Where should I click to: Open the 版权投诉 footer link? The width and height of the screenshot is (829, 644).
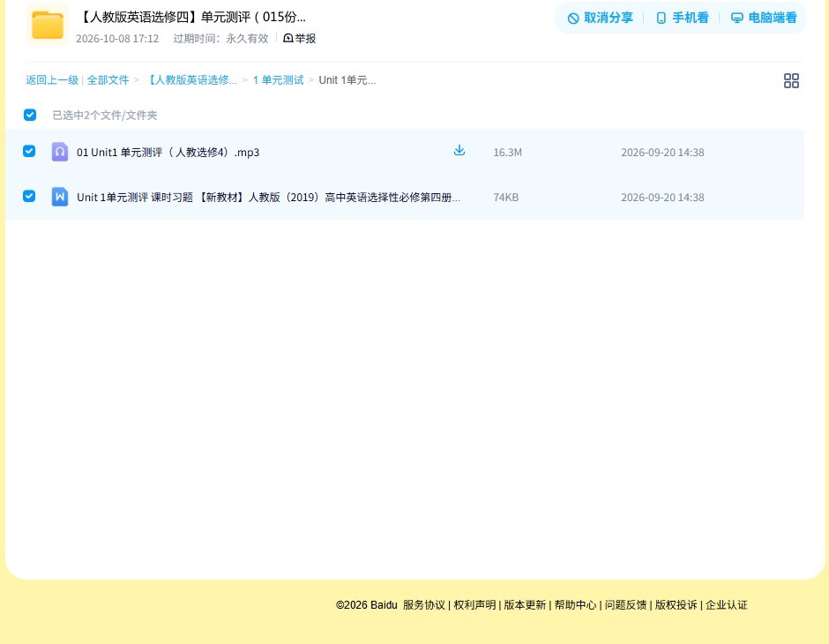pos(676,605)
